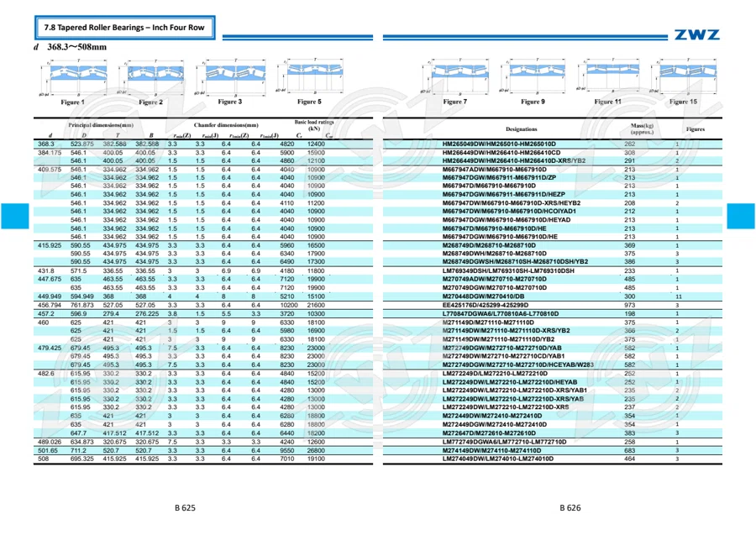Click the Figure 15 bearing diagram
This screenshot has height=535, width=756.
click(684, 77)
